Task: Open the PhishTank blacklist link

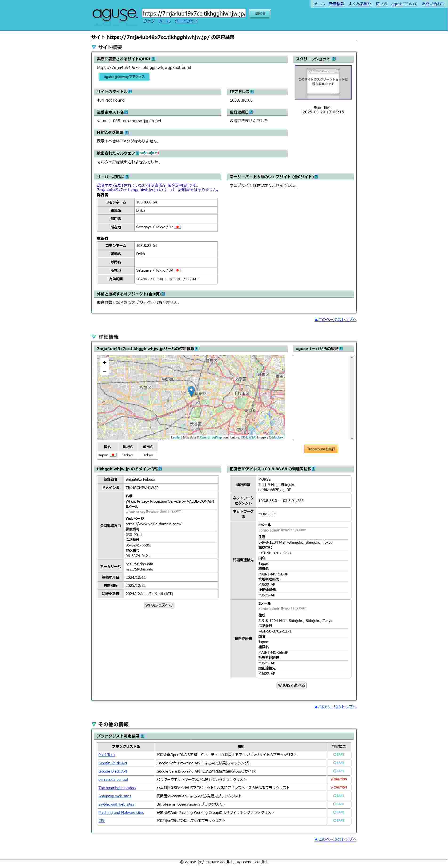Action: coord(107,755)
